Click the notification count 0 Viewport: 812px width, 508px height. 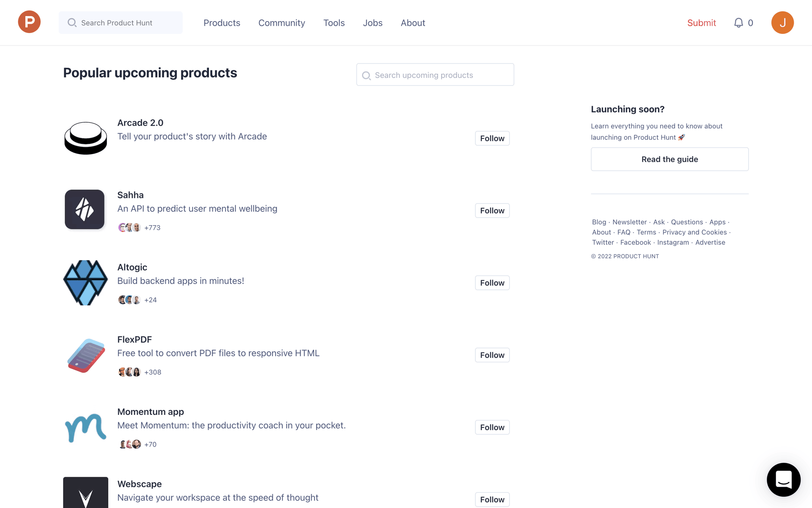(x=750, y=23)
